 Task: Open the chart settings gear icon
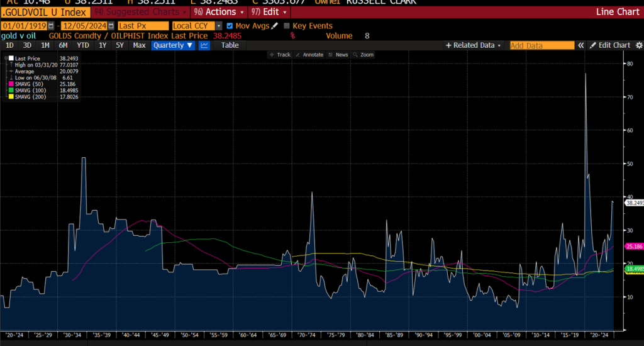[639, 45]
